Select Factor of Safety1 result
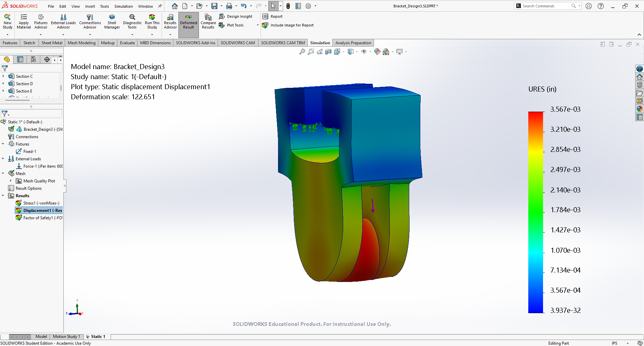Viewport: 644px width, 346px height. [39, 218]
